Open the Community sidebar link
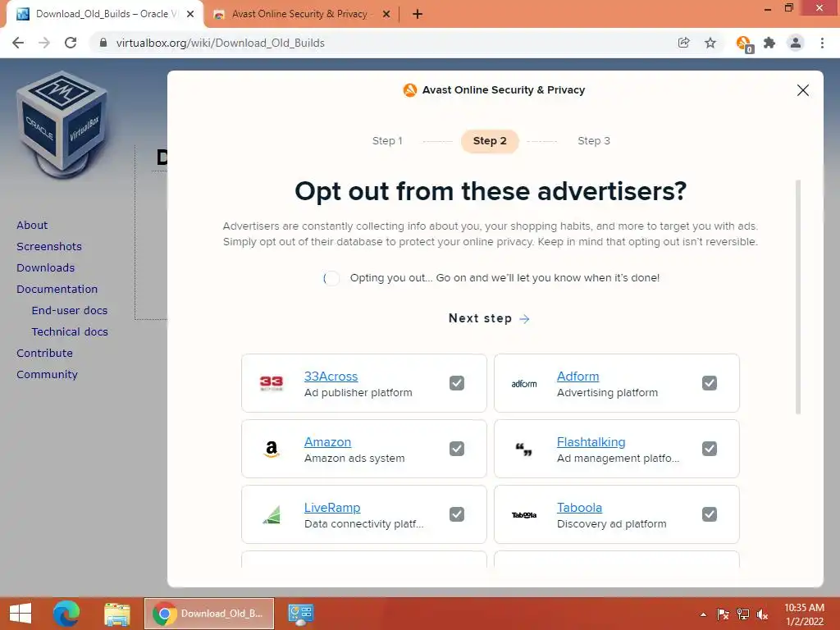This screenshot has width=840, height=630. coord(47,374)
